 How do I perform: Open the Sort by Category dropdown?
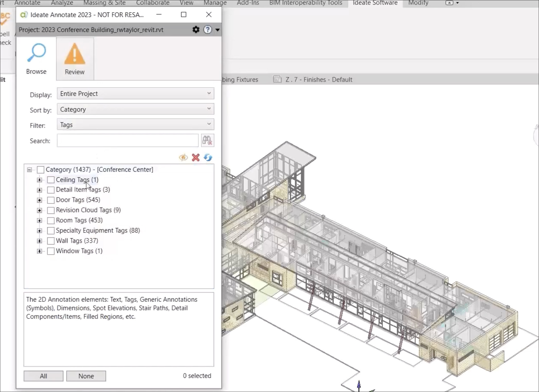[x=135, y=109]
